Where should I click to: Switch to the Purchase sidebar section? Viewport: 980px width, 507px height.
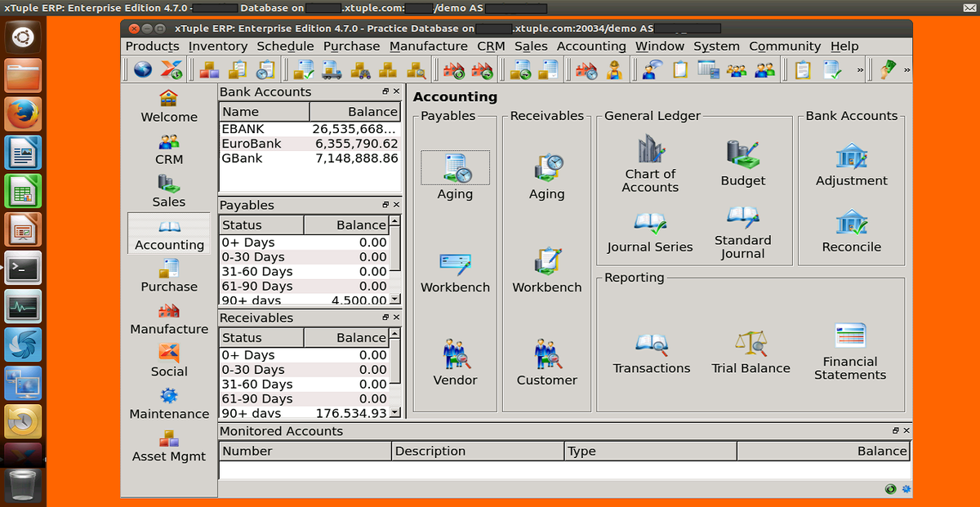(169, 276)
